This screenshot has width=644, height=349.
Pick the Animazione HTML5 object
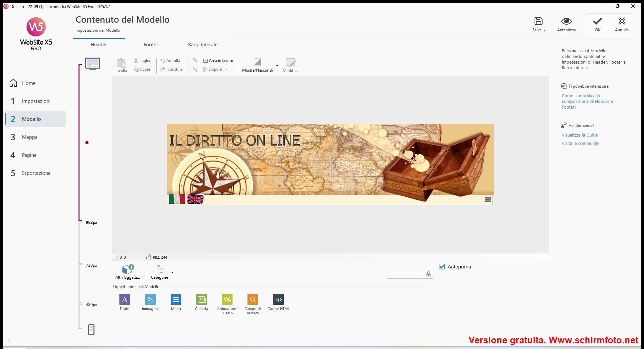(x=227, y=300)
